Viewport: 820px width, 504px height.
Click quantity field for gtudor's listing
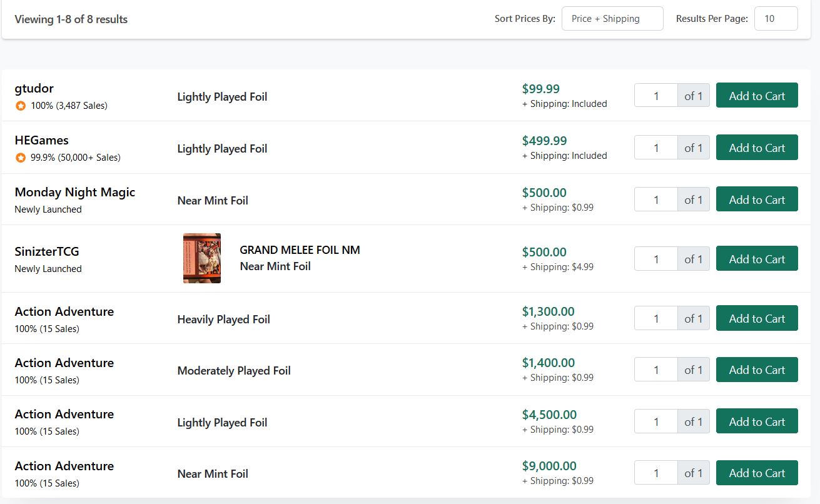(655, 96)
